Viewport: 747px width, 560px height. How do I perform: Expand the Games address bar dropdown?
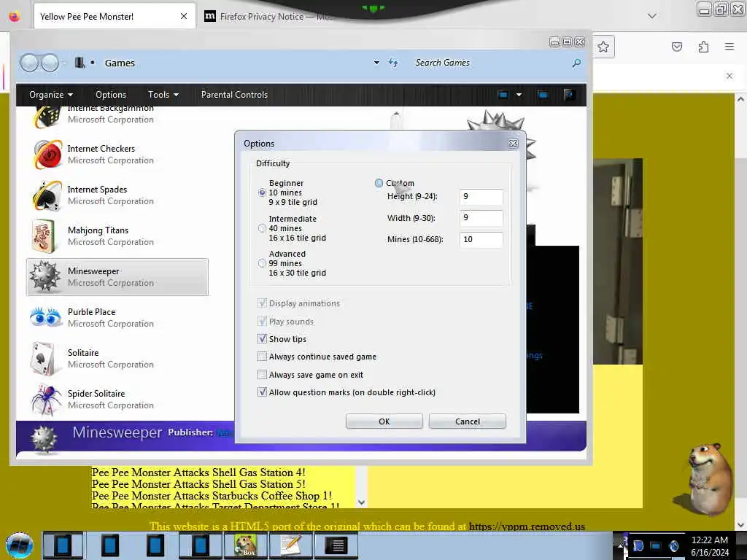click(x=376, y=63)
